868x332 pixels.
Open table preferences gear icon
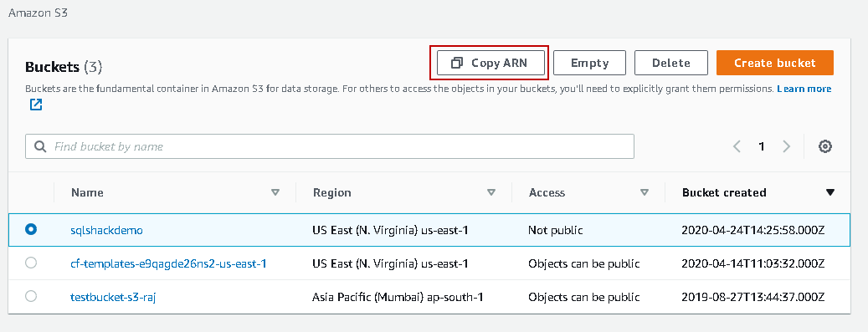pos(824,146)
